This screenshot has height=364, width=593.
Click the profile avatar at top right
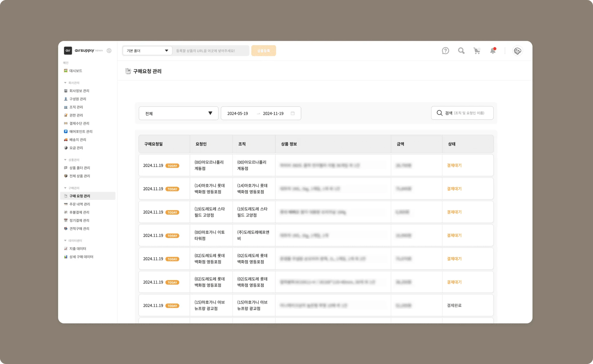click(518, 51)
